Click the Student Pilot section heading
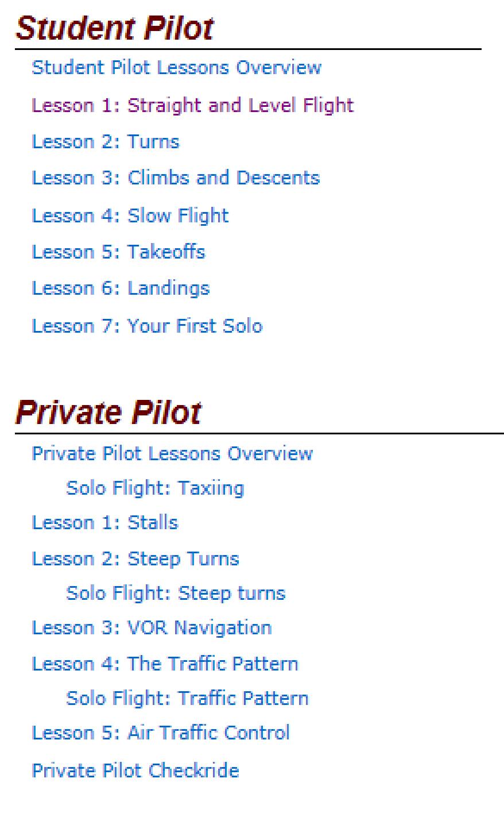 (x=115, y=28)
